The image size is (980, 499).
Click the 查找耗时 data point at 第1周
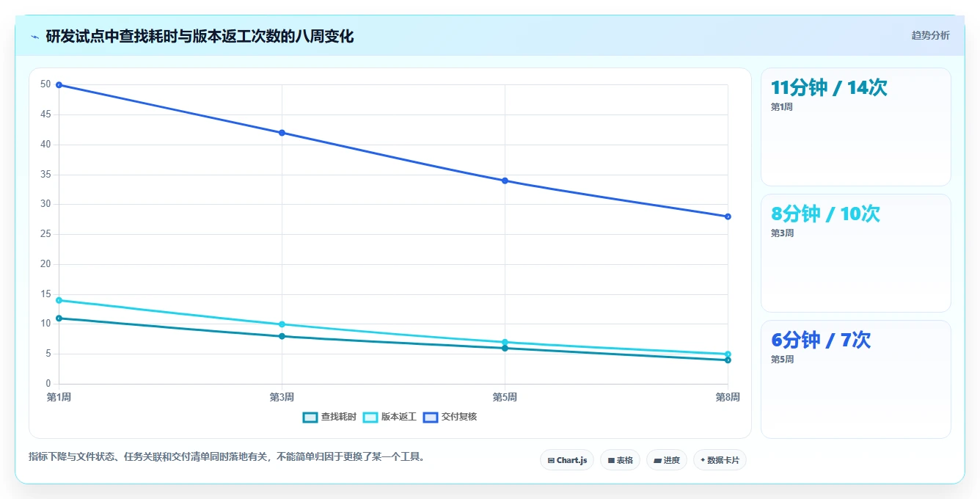point(59,318)
